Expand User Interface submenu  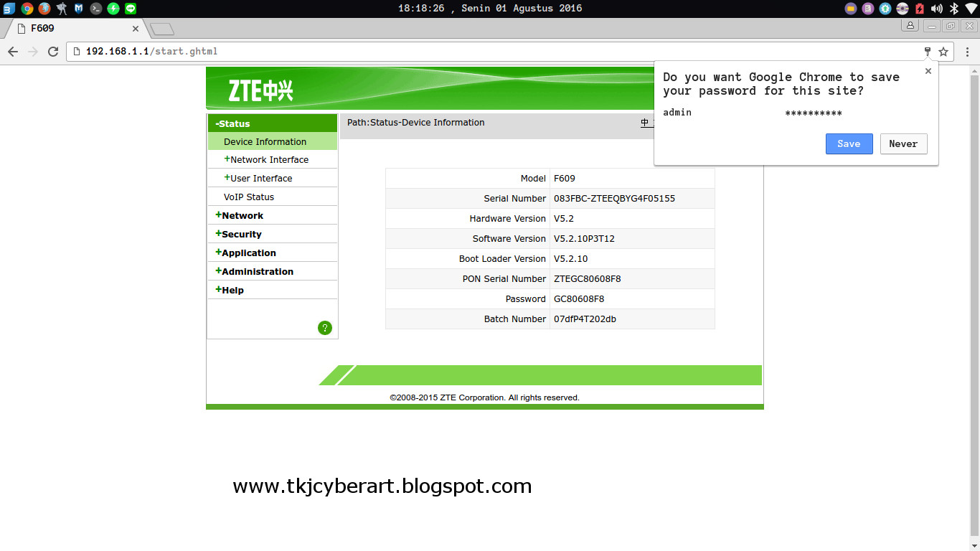273,178
